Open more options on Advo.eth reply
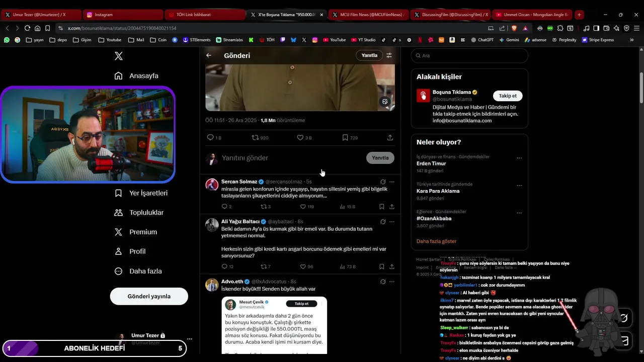 pyautogui.click(x=392, y=282)
